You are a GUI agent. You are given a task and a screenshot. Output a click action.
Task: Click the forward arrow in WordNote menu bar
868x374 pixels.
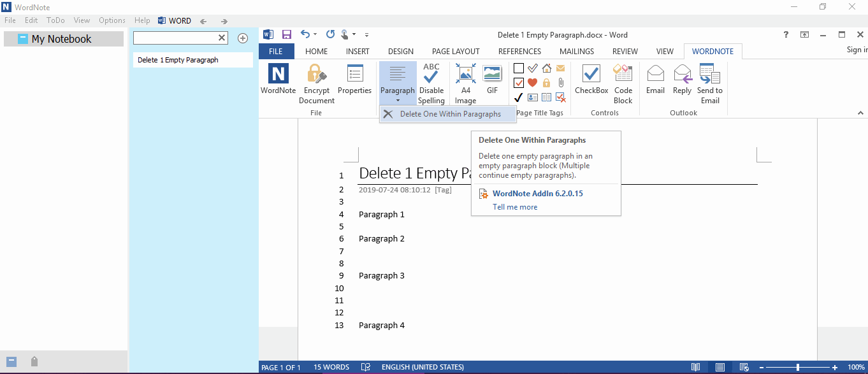(224, 21)
